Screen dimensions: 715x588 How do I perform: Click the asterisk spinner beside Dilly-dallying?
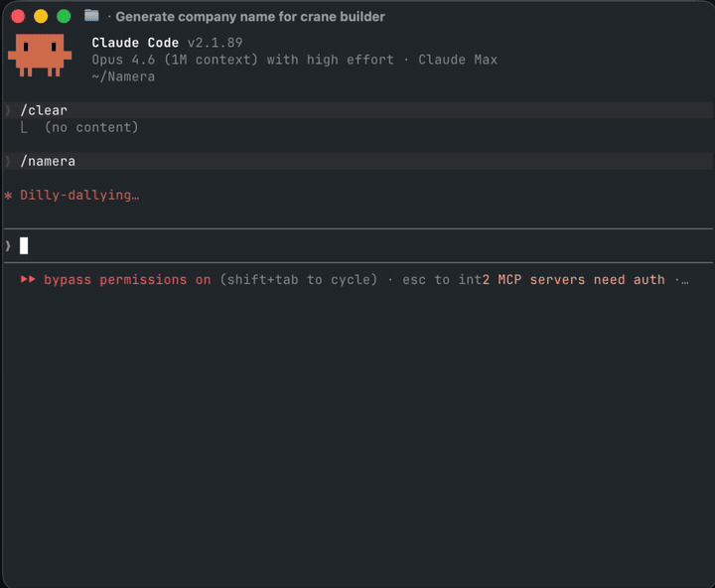(x=8, y=196)
